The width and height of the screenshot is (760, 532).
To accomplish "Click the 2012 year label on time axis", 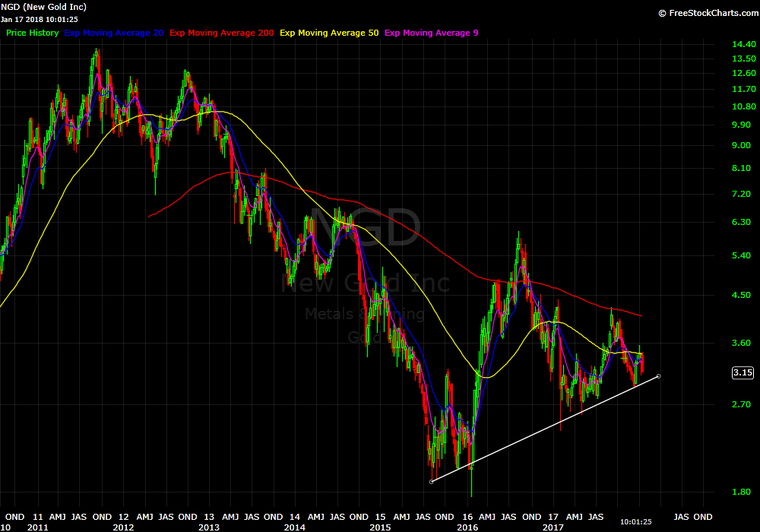I will pyautogui.click(x=123, y=527).
